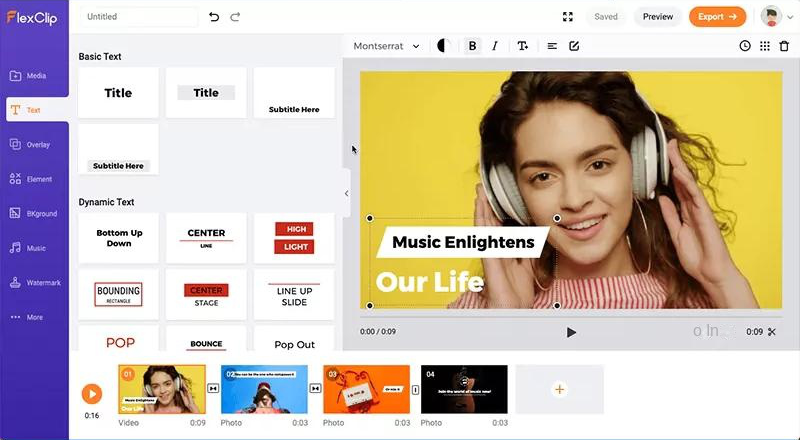
Task: Add a new storyboard with plus
Action: 559,389
